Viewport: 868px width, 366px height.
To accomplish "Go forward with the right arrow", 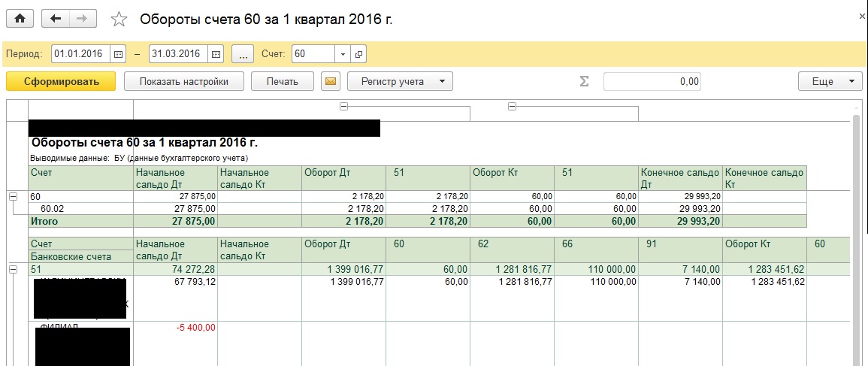I will (83, 20).
